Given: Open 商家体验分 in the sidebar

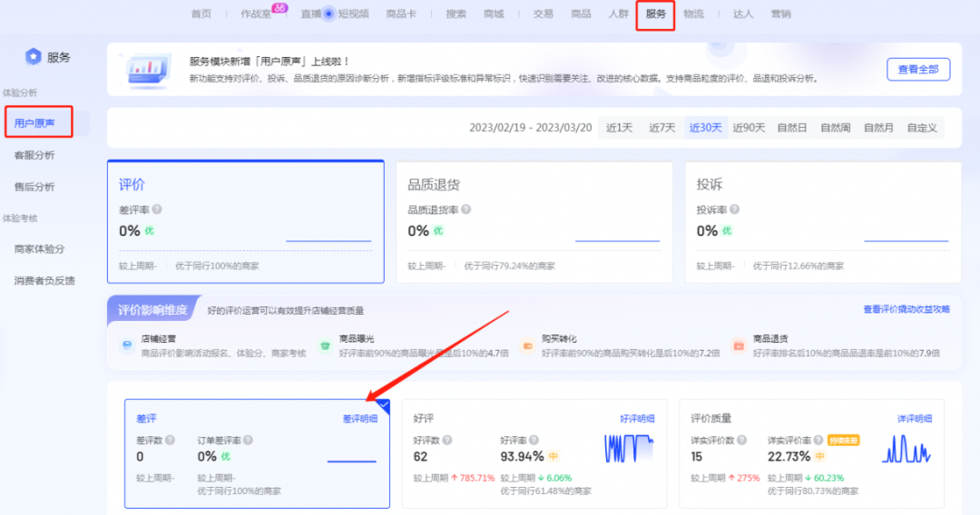Looking at the screenshot, I should (39, 248).
